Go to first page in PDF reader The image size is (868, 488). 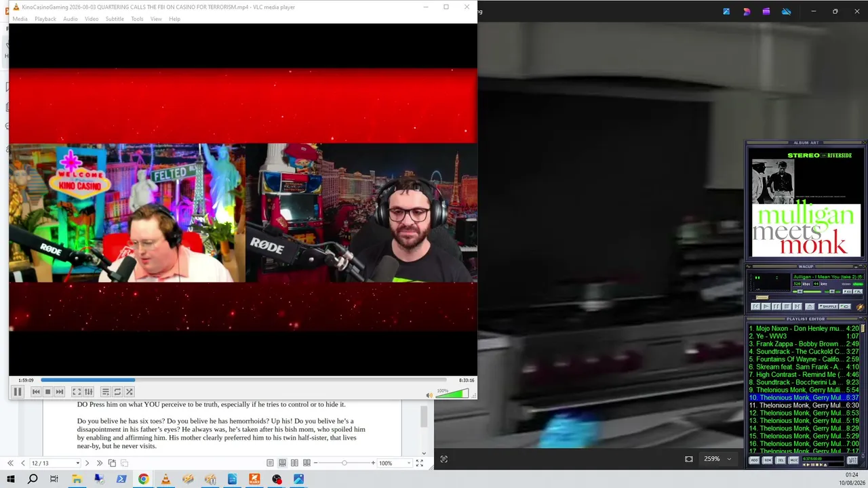pos(10,463)
